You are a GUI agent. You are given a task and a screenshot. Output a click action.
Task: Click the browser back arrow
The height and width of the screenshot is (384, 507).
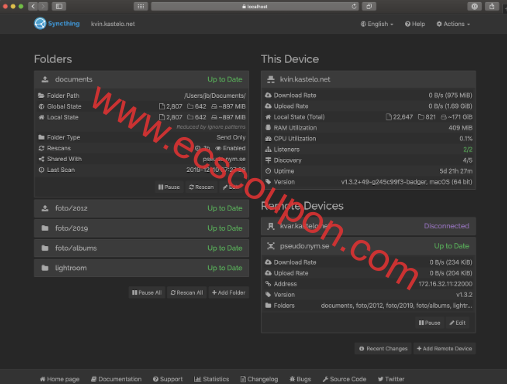click(x=33, y=6)
